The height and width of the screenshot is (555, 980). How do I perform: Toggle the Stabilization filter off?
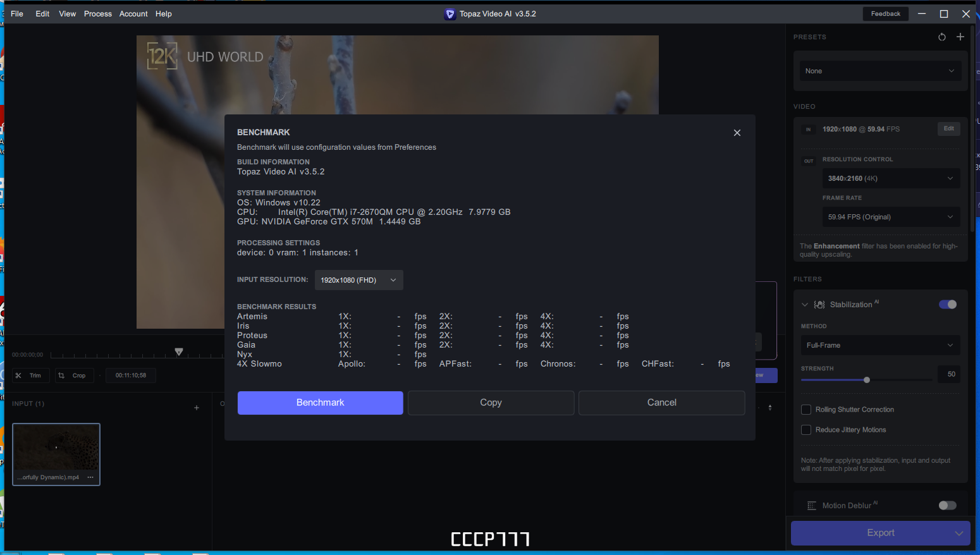click(948, 305)
